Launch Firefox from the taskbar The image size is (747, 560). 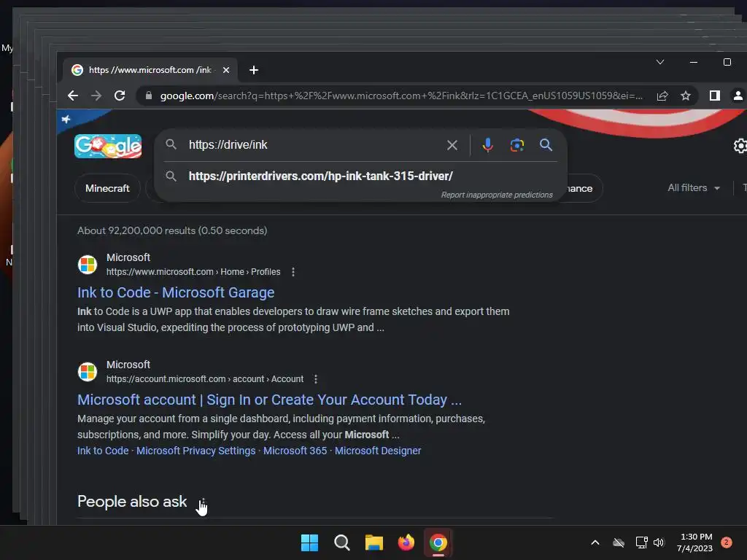coord(406,542)
